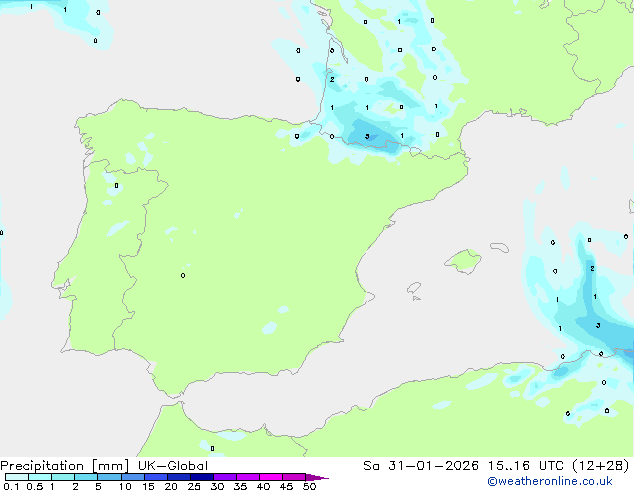This screenshot has height=490, width=634.
Task: Click the Menorca island outline on map
Action: [499, 247]
